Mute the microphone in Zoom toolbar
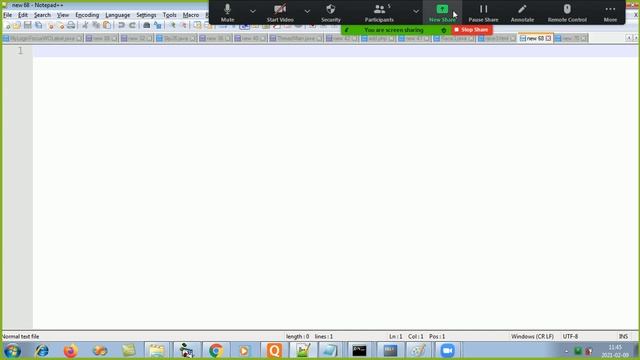The height and width of the screenshot is (360, 640). tap(227, 12)
